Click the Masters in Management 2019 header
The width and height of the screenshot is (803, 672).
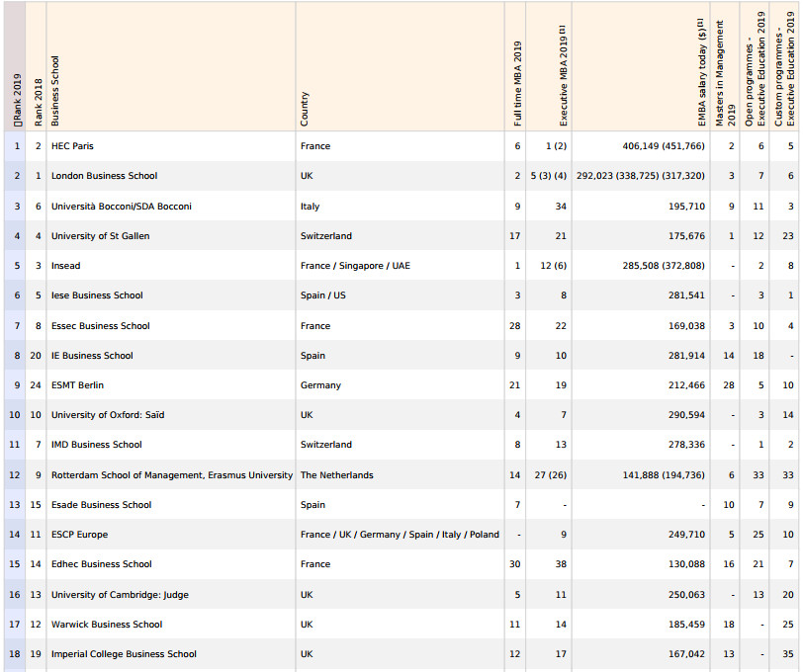point(725,66)
